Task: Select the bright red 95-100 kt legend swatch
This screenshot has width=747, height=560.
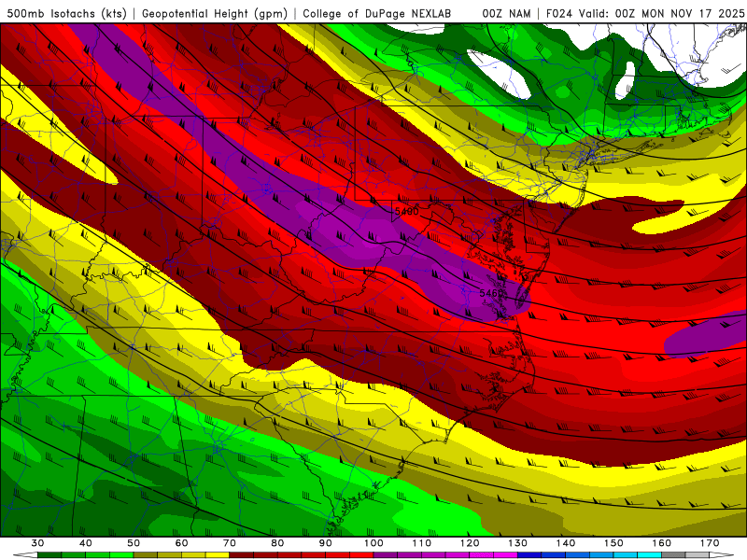Action: pyautogui.click(x=361, y=555)
